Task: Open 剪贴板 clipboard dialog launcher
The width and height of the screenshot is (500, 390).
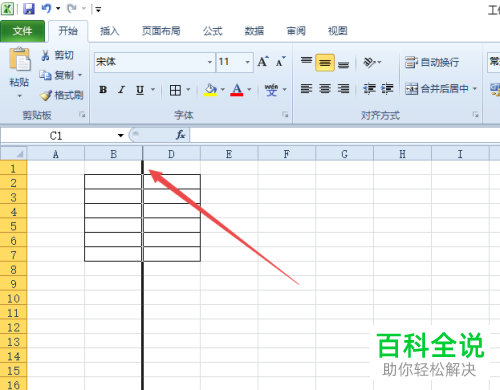Action: tap(82, 115)
